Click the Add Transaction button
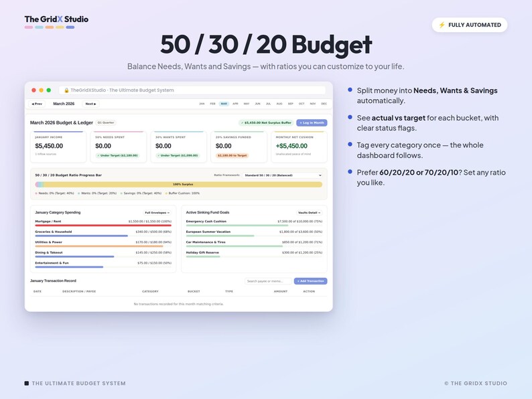Viewport: 532px width, 399px height. [310, 281]
